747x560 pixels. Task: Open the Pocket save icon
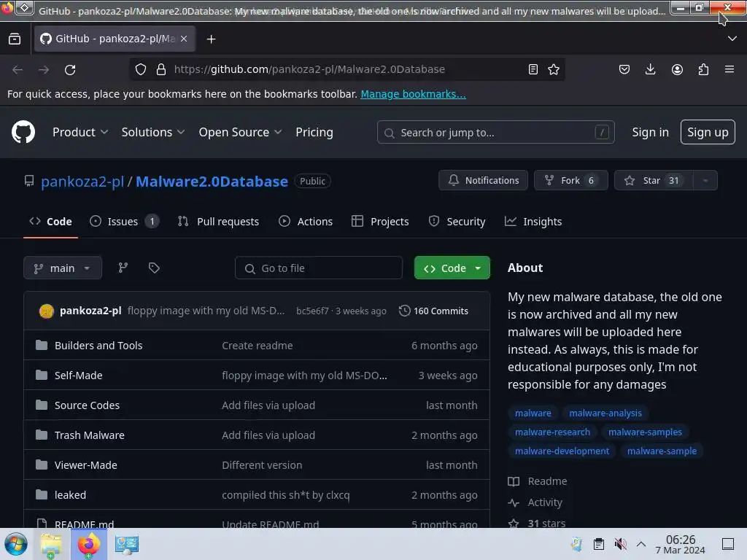(624, 69)
